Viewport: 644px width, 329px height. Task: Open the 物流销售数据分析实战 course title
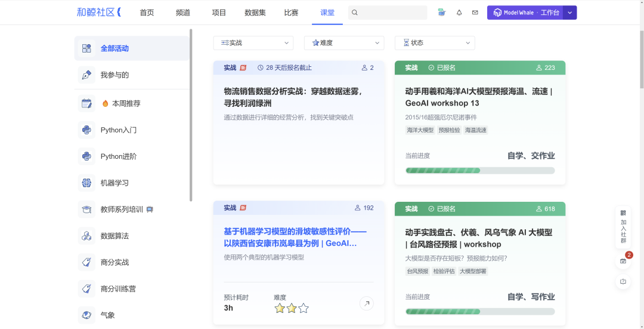(293, 97)
